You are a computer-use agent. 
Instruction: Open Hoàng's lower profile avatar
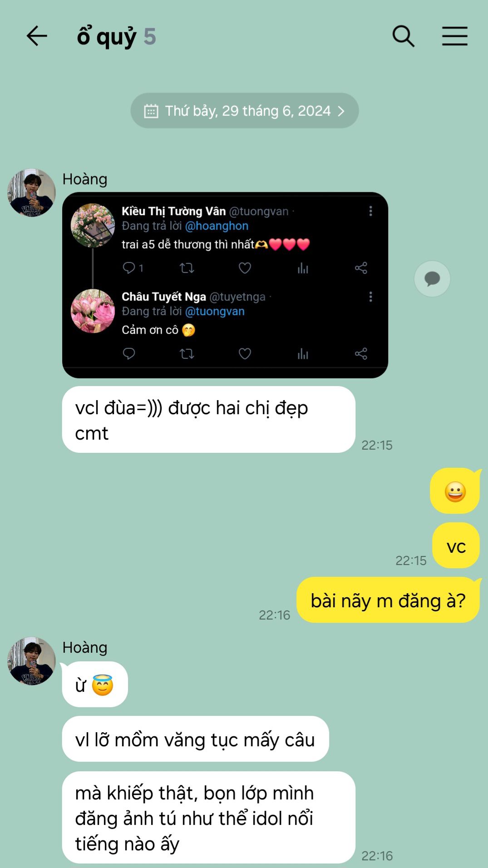coord(31,661)
